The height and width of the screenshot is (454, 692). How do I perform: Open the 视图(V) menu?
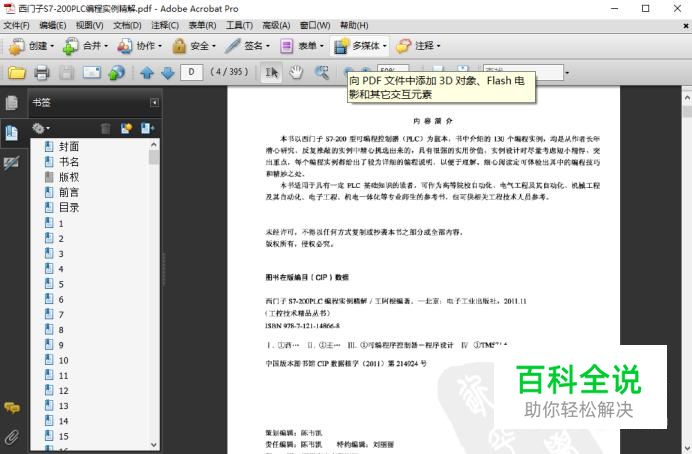point(90,26)
